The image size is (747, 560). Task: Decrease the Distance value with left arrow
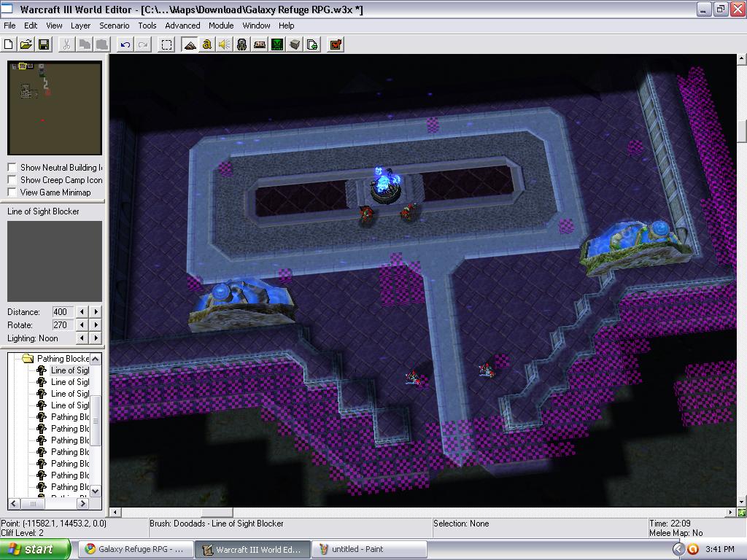(82, 312)
